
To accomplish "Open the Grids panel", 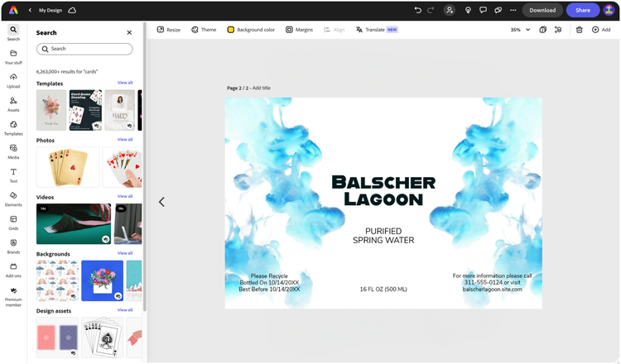I will 13,223.
